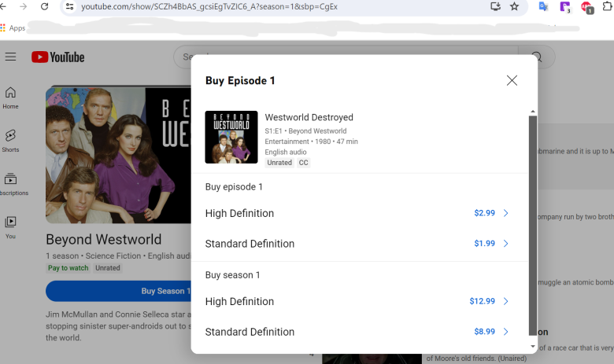The width and height of the screenshot is (614, 364).
Task: Close the Buy Episode 1 dialog
Action: tap(512, 80)
